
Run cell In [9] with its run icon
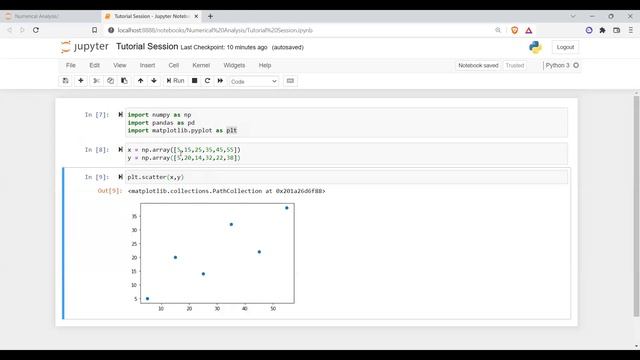pyautogui.click(x=120, y=177)
